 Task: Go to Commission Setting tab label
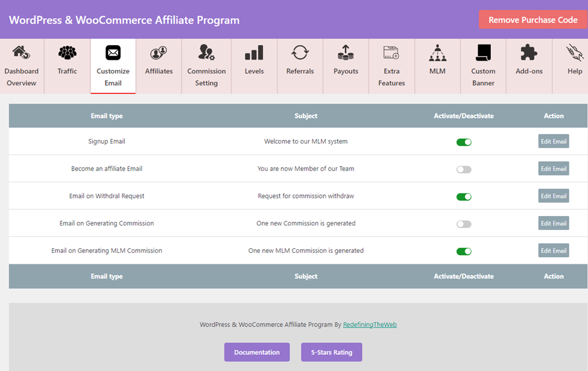206,77
